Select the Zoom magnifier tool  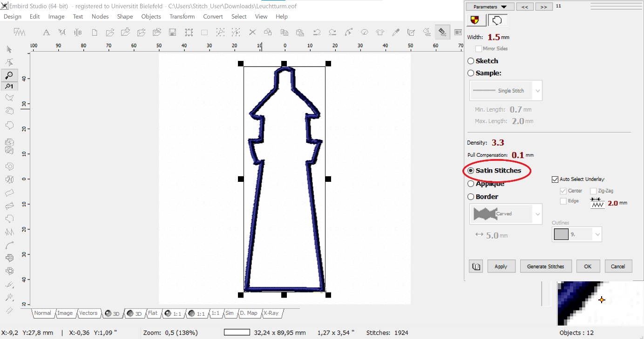click(9, 75)
